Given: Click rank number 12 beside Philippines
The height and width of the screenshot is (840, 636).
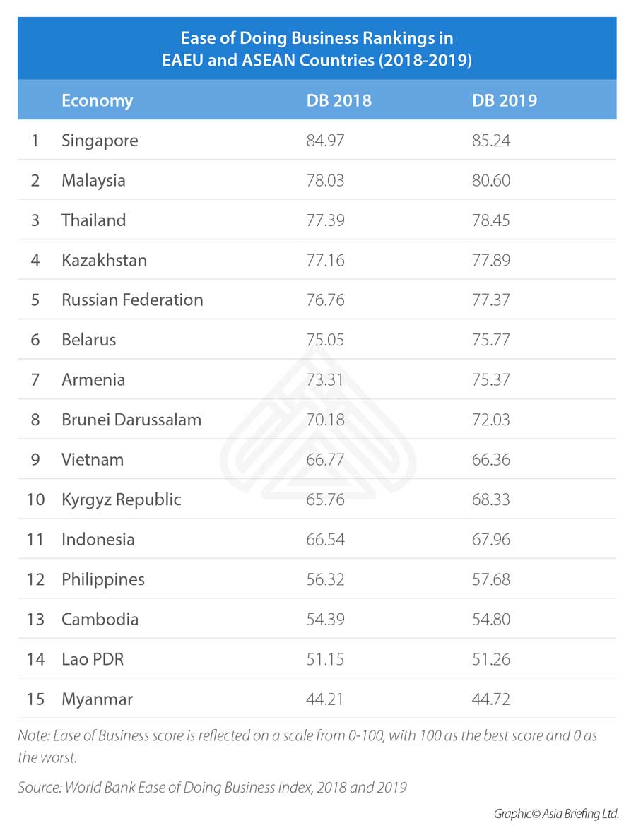Looking at the screenshot, I should click(x=35, y=579).
